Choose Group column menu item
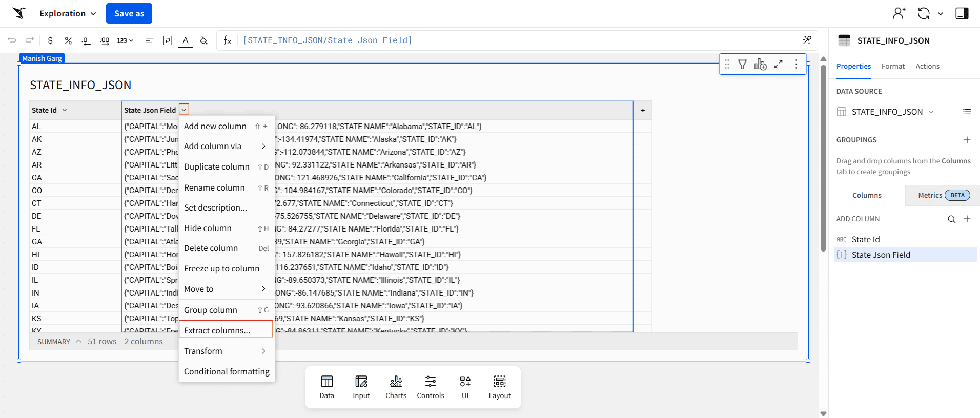The width and height of the screenshot is (980, 418). click(x=227, y=310)
